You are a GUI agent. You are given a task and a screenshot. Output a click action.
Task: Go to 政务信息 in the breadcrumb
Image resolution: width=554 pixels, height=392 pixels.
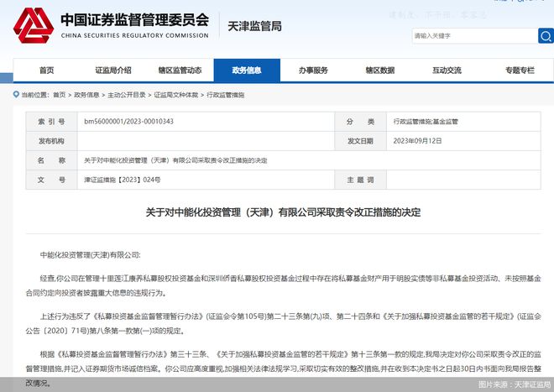pos(86,95)
